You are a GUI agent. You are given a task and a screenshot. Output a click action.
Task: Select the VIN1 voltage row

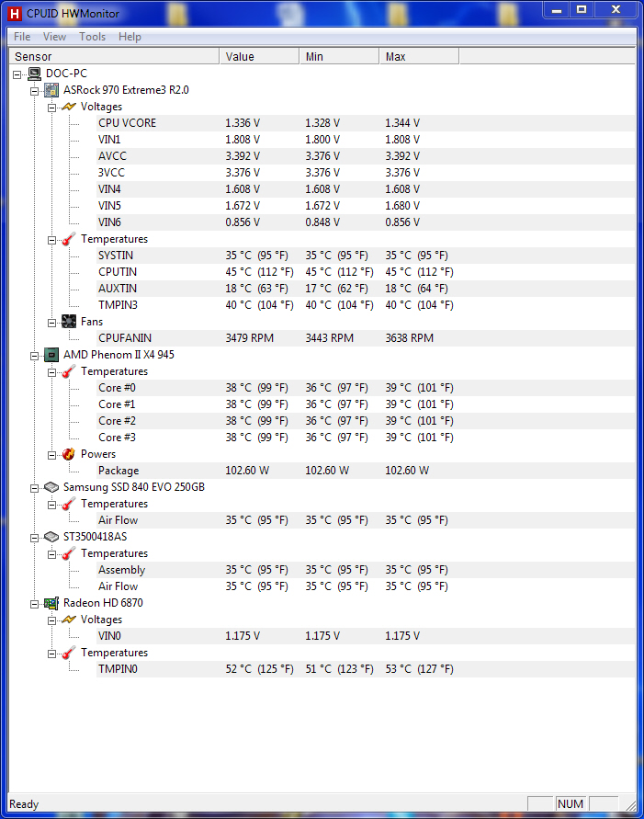pos(366,140)
